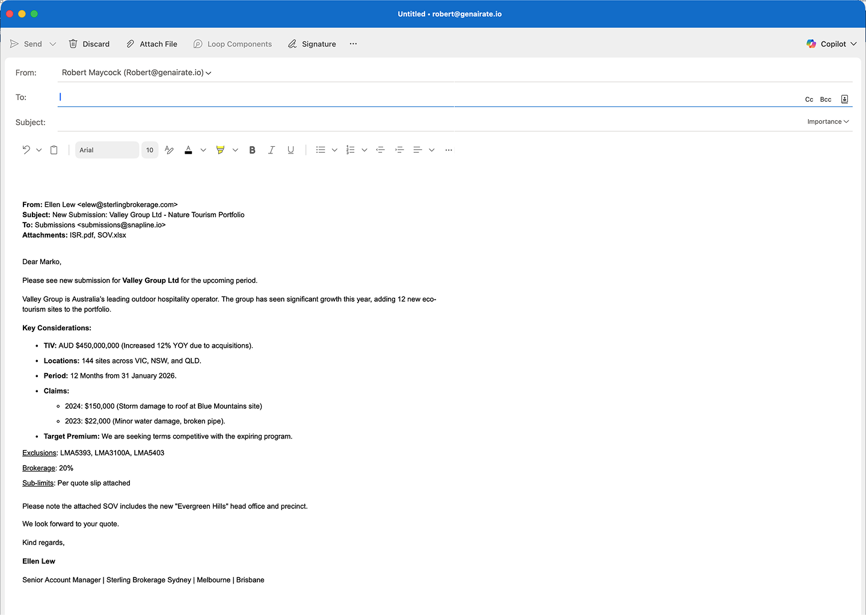Click the "2024: $150,000" claim line
This screenshot has height=616, width=866.
point(164,407)
